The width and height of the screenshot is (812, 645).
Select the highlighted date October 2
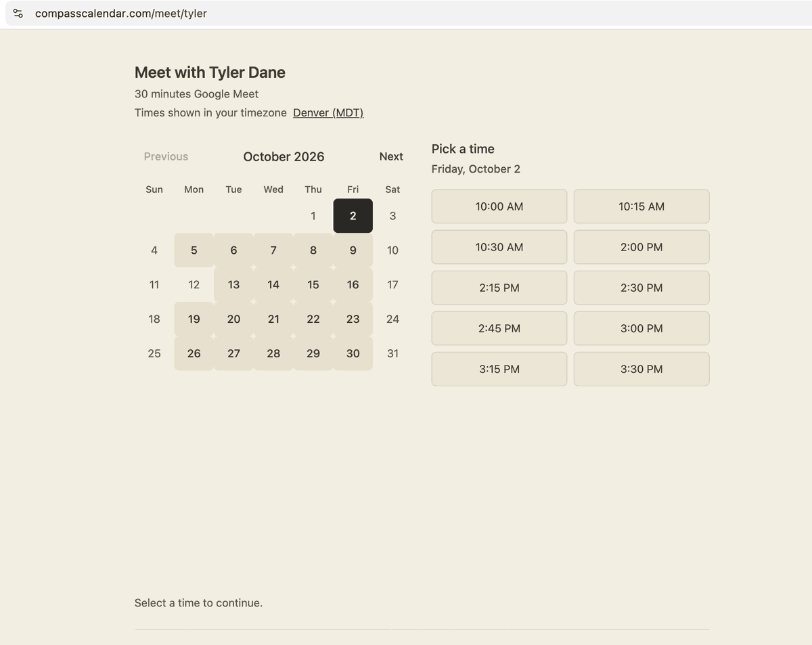coord(353,216)
